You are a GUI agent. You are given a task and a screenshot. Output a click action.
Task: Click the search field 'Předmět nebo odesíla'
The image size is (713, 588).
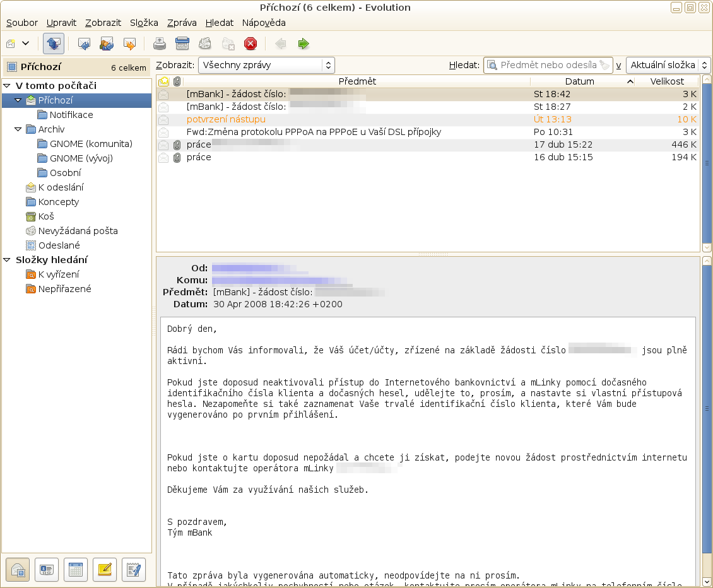coord(548,65)
